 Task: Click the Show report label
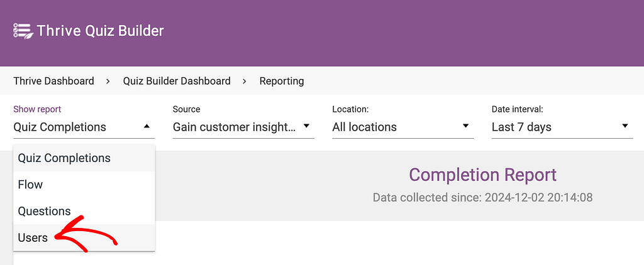[x=37, y=109]
